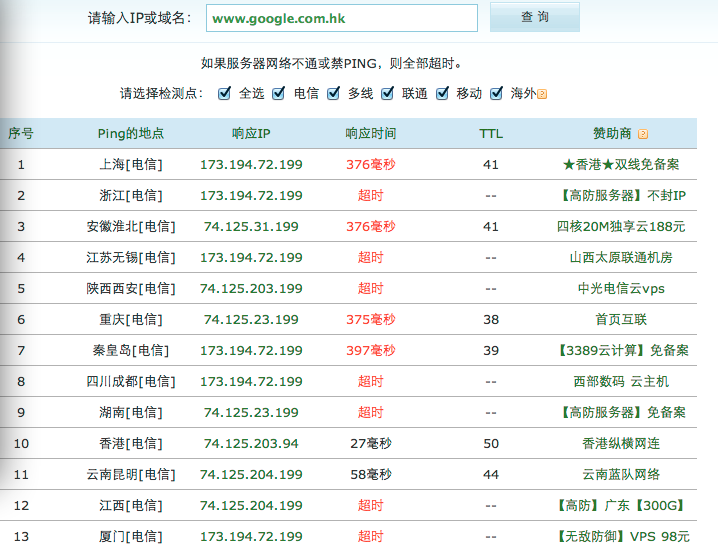The image size is (718, 548).
Task: Click response IP 74.125.203.199 for 陕西西安
Action: 251,288
